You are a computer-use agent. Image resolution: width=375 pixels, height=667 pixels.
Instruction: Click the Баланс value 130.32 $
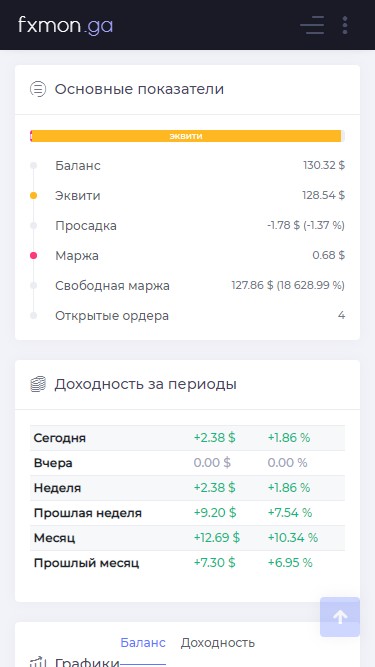pos(324,165)
